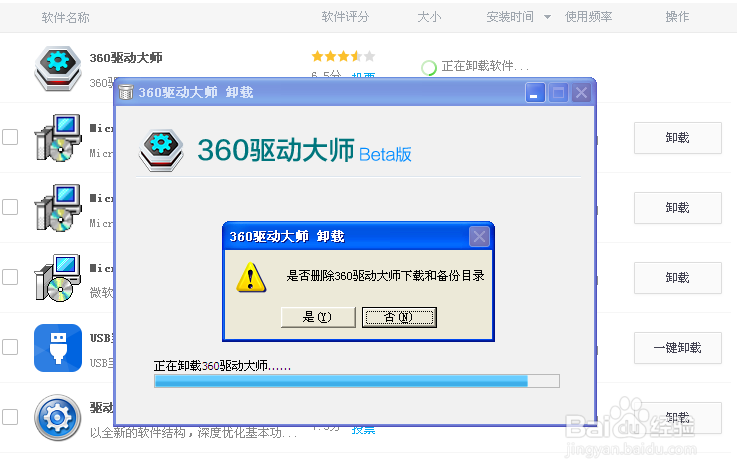Click the trash icon in uninstall window title
Image resolution: width=737 pixels, height=476 pixels.
(x=126, y=92)
